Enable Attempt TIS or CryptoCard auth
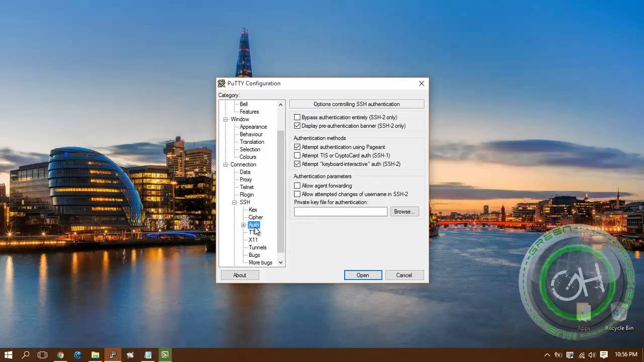This screenshot has width=644, height=362. tap(297, 155)
